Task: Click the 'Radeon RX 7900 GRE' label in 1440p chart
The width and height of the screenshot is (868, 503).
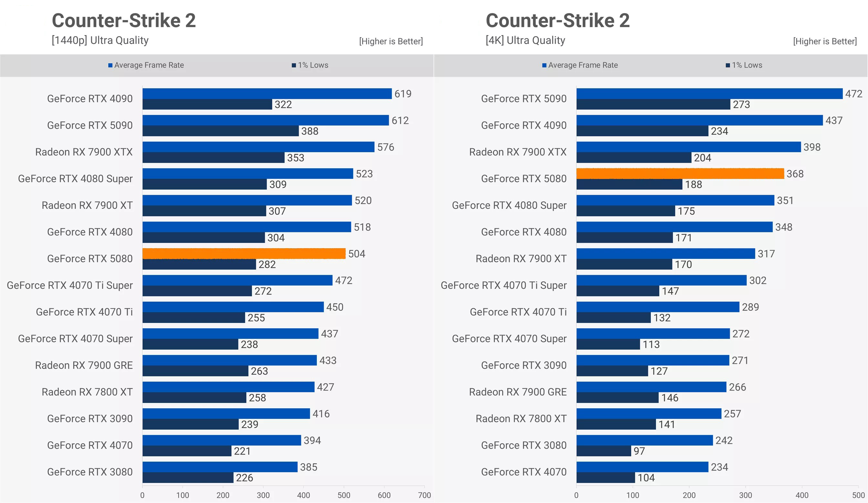Action: point(84,365)
